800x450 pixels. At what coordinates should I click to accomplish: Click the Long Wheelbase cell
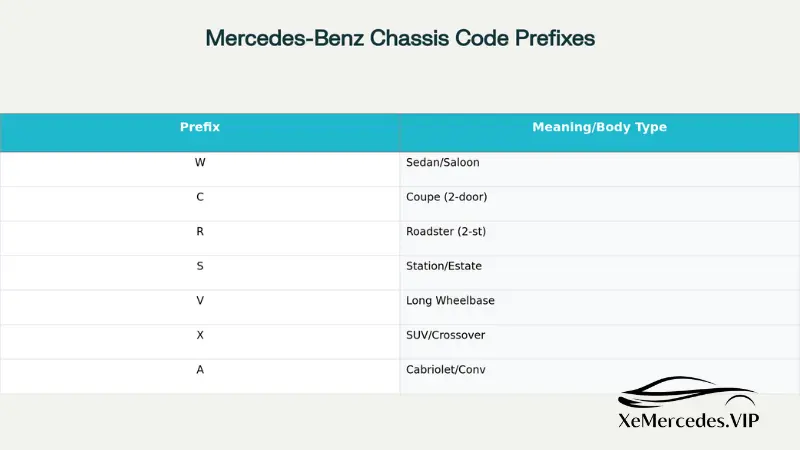(x=450, y=300)
